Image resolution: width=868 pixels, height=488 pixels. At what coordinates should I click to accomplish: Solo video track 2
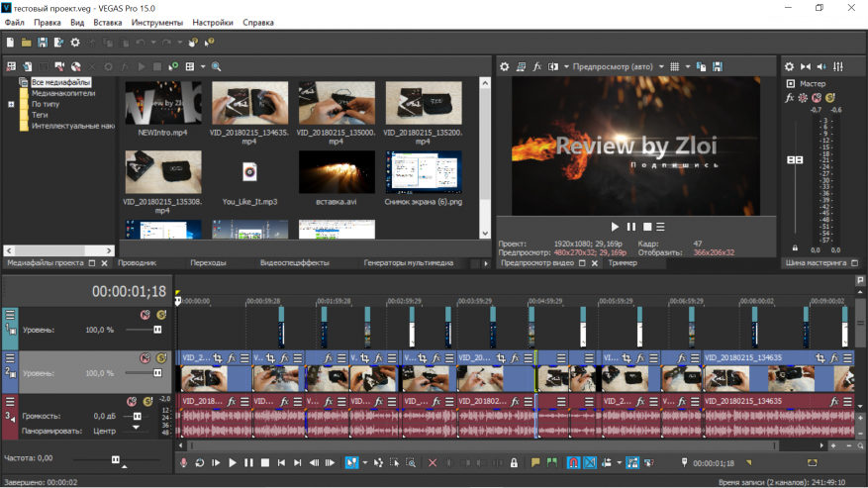pos(161,358)
